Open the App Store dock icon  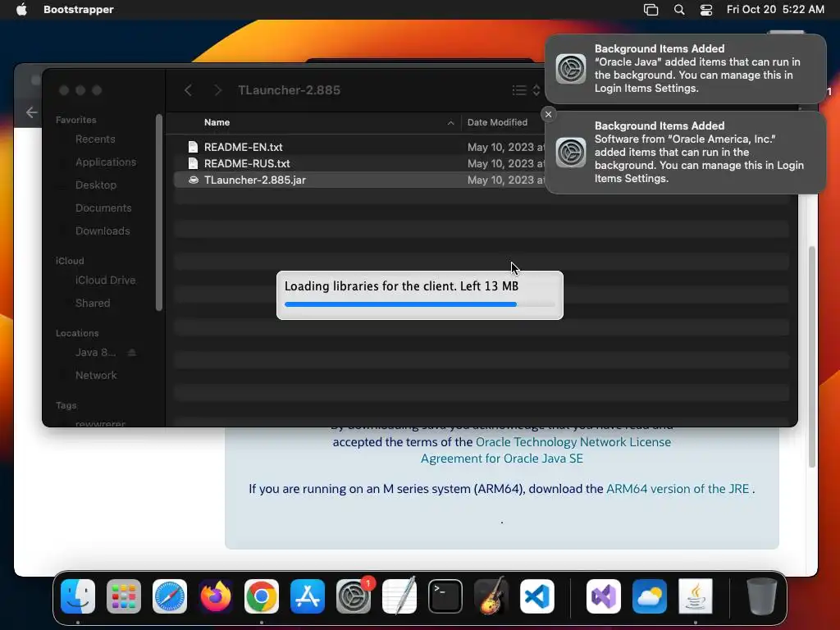308,596
